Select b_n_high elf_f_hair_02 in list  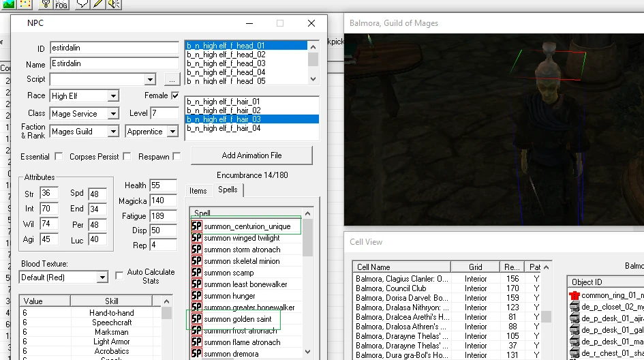(x=252, y=110)
